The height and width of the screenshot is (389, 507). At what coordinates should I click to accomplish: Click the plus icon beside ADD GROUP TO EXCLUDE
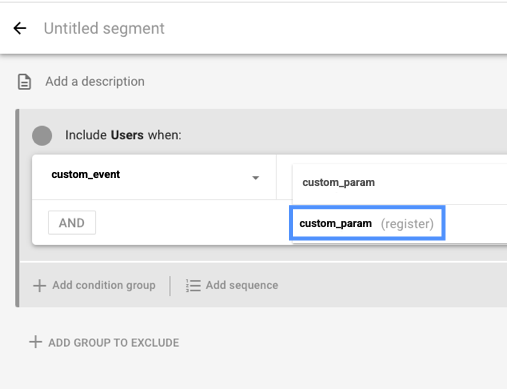[36, 342]
